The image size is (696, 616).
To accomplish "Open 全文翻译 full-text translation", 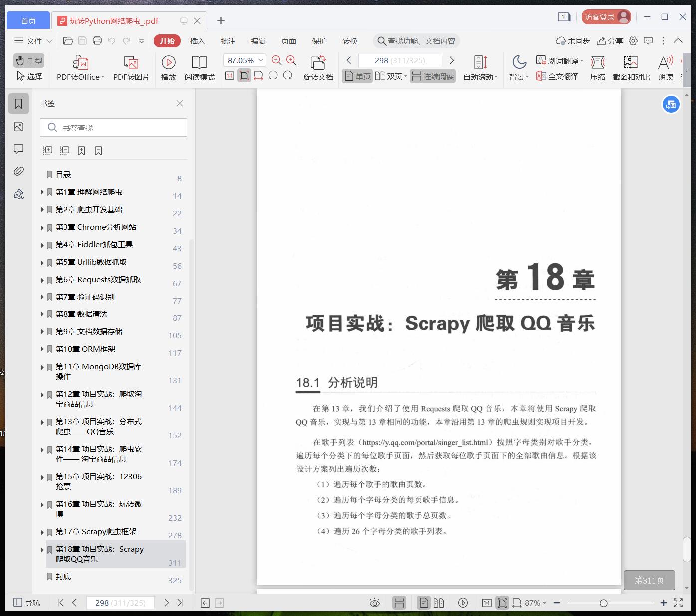I will pos(557,76).
